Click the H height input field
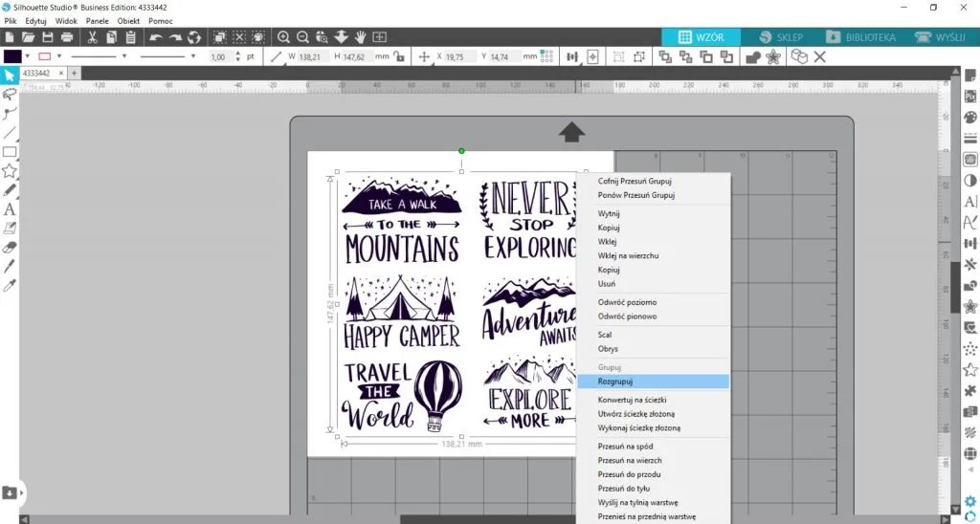980x524 pixels. [357, 56]
